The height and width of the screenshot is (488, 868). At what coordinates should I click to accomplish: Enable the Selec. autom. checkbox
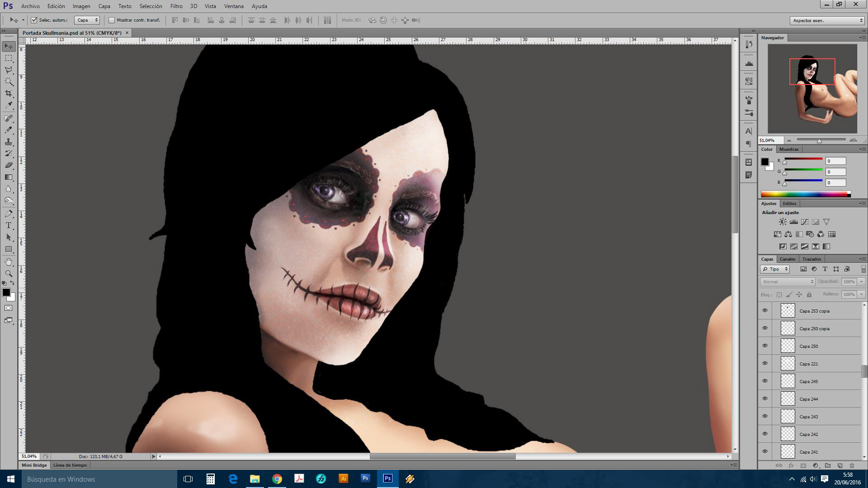(x=34, y=20)
